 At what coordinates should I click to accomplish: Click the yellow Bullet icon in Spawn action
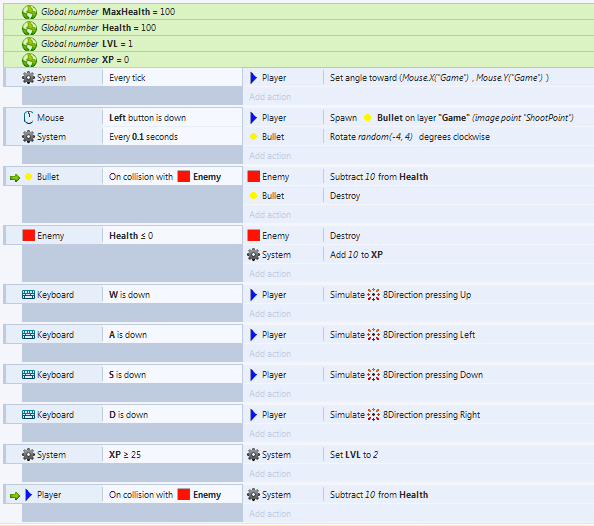tap(367, 118)
